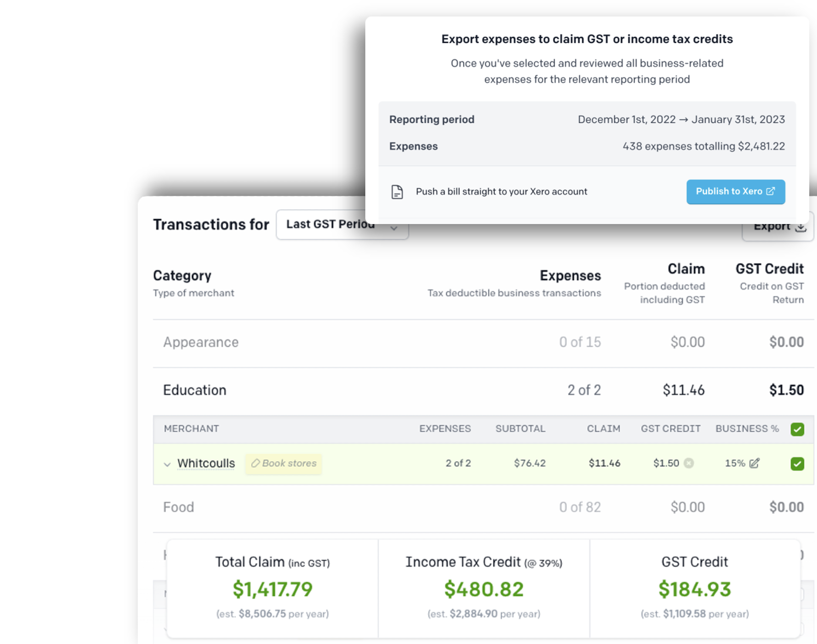This screenshot has width=817, height=644.
Task: Click the remove icon next to the $1.50 GST credit
Action: 689,463
